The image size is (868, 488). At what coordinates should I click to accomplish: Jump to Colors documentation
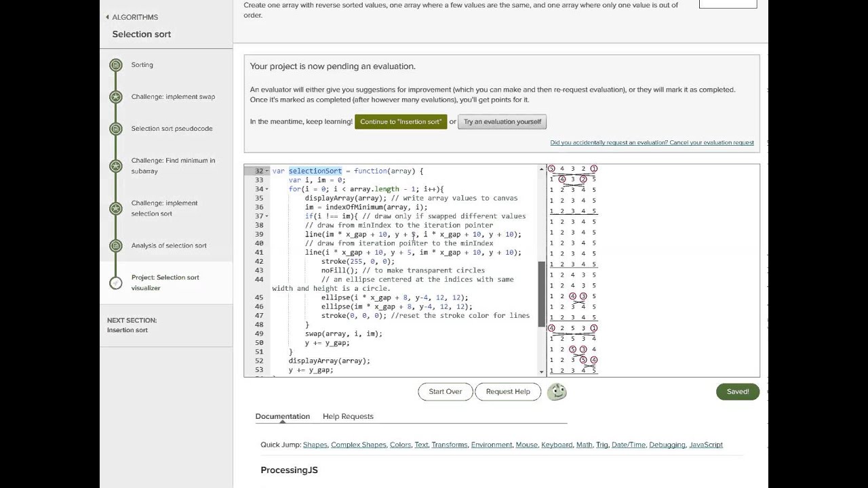[400, 445]
